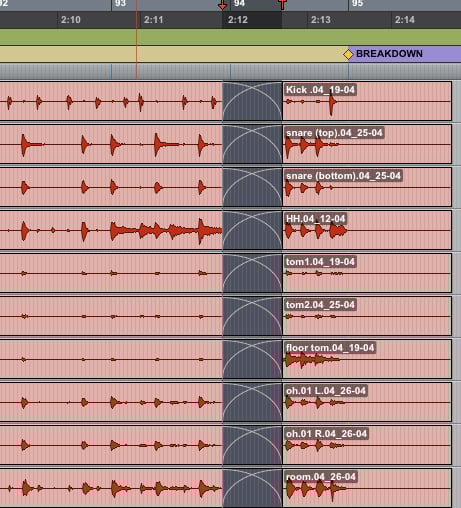
Task: Click bar 93 in the bars ruler
Action: coord(120,4)
